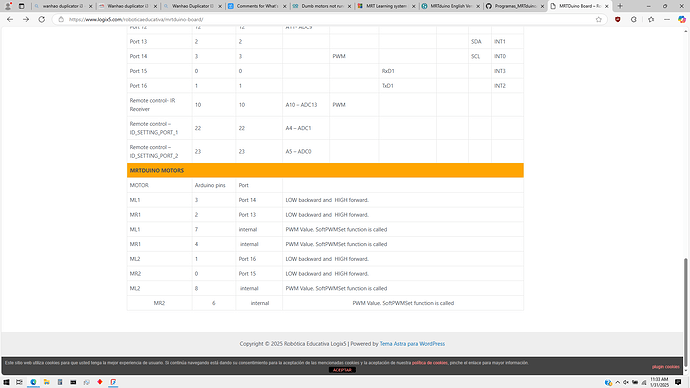Reload the MRTDuino Board page
690x388 pixels.
point(42,19)
